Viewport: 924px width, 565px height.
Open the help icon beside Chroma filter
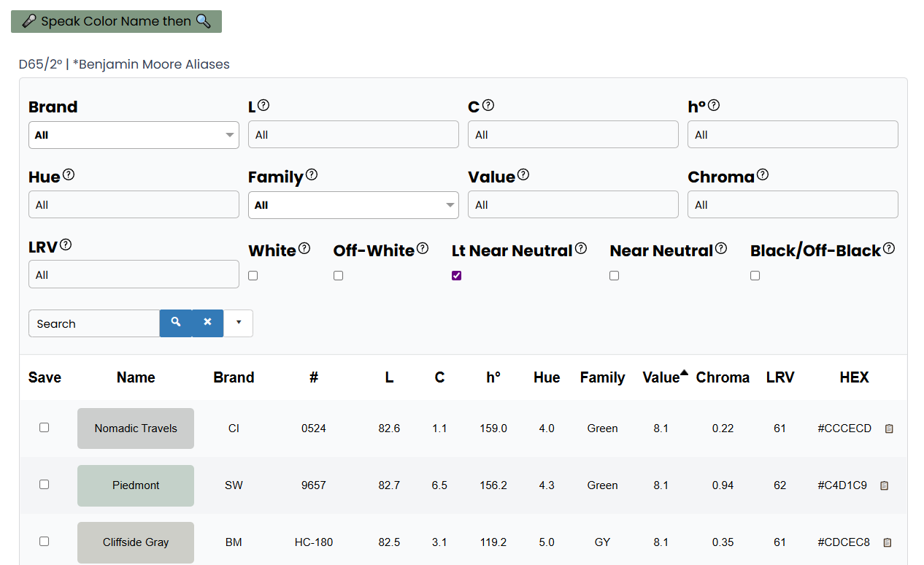pyautogui.click(x=763, y=174)
